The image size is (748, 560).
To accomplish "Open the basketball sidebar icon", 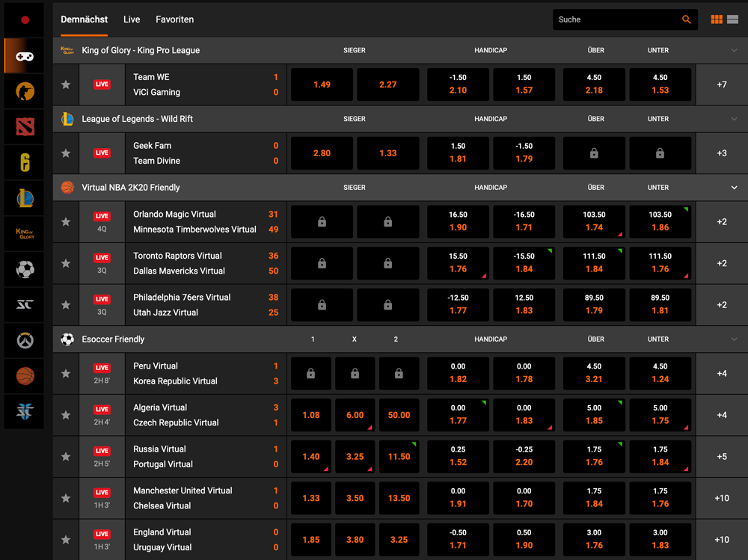I will 25,376.
